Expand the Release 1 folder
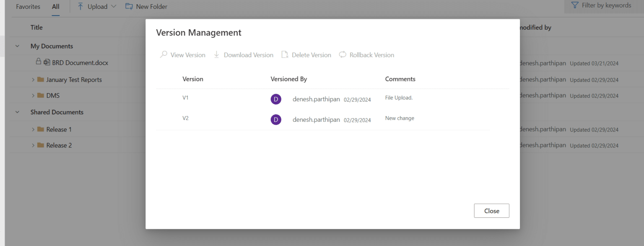 (x=34, y=129)
